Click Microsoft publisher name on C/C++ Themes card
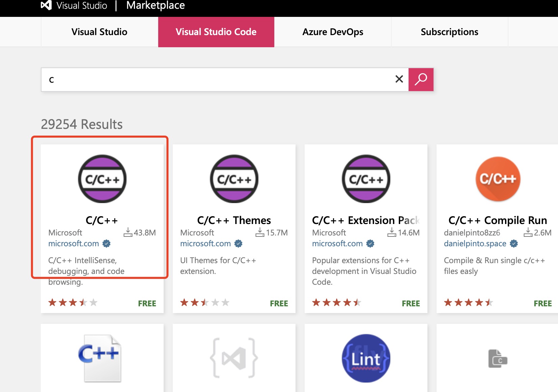 [x=197, y=233]
